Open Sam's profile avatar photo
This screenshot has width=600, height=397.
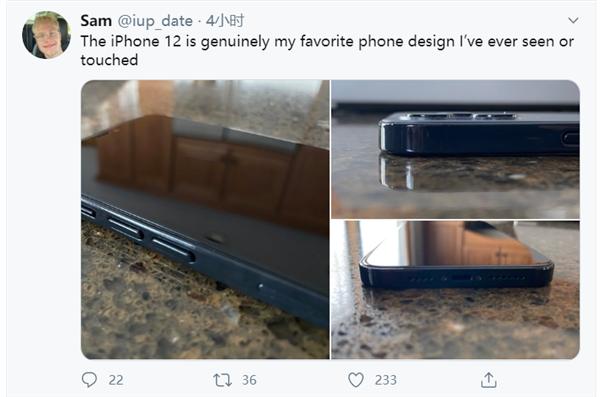coord(47,34)
